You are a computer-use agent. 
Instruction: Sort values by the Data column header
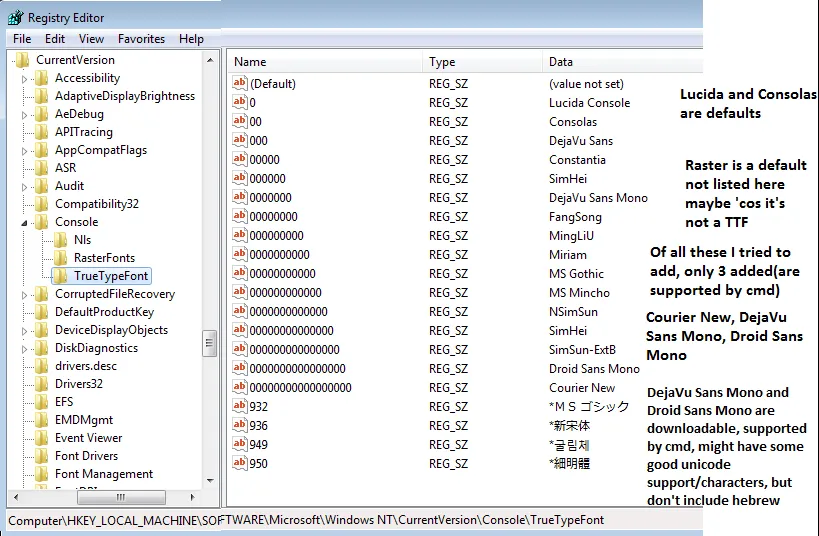point(623,62)
